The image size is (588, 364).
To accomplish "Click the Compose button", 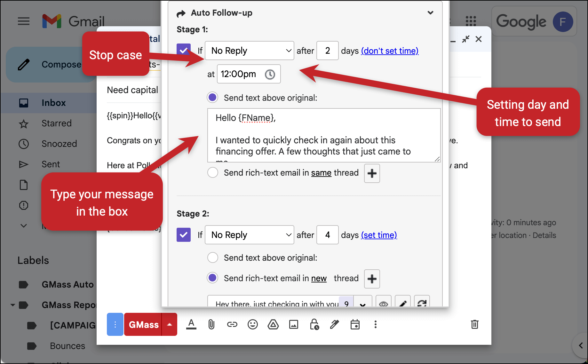I will pos(51,65).
